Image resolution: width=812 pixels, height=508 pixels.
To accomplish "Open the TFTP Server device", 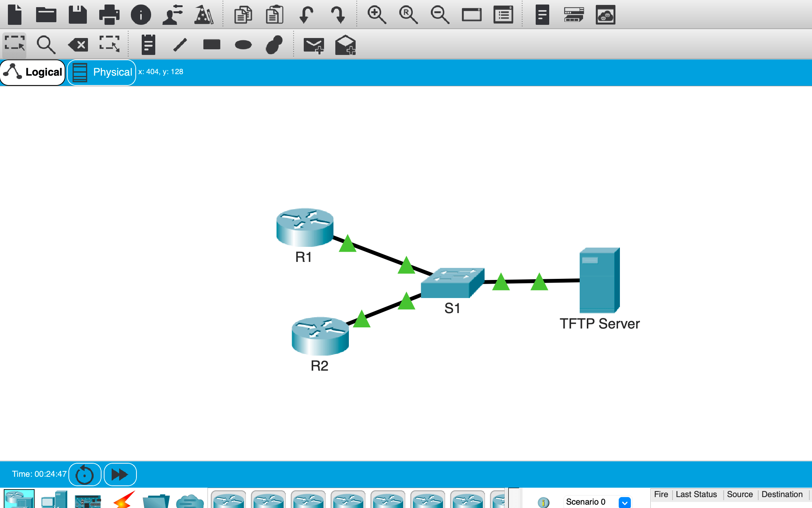I will point(599,280).
